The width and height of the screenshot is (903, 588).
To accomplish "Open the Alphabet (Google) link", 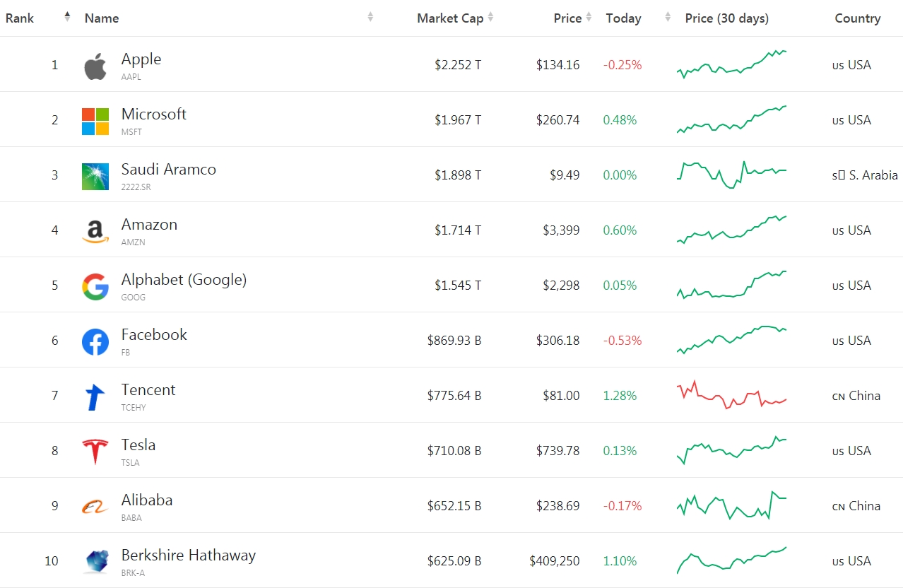I will 184,280.
